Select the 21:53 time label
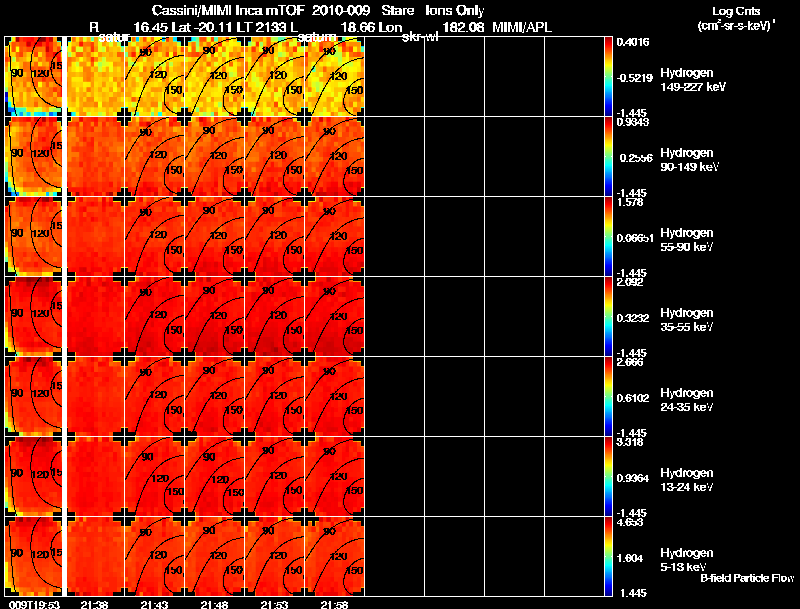 [x=274, y=605]
